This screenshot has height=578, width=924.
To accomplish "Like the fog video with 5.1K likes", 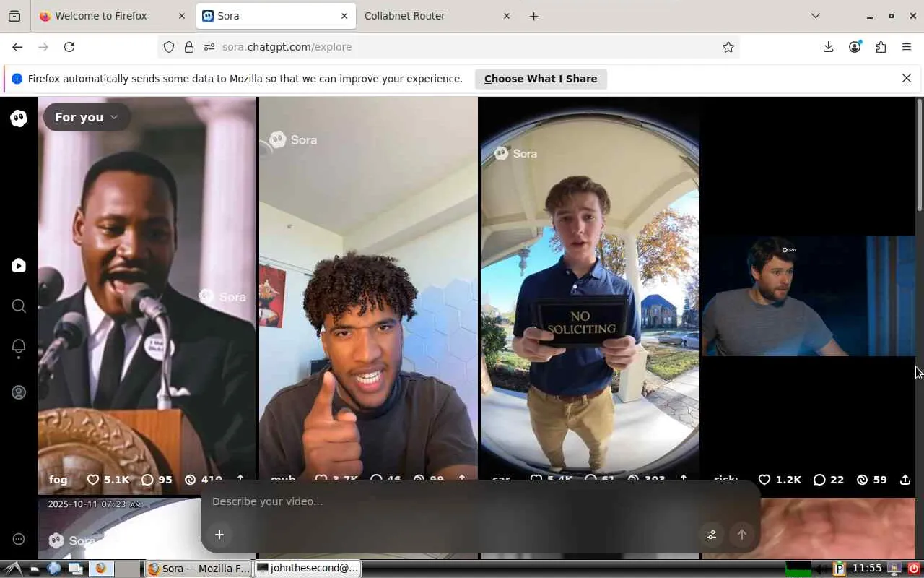I will pyautogui.click(x=108, y=480).
